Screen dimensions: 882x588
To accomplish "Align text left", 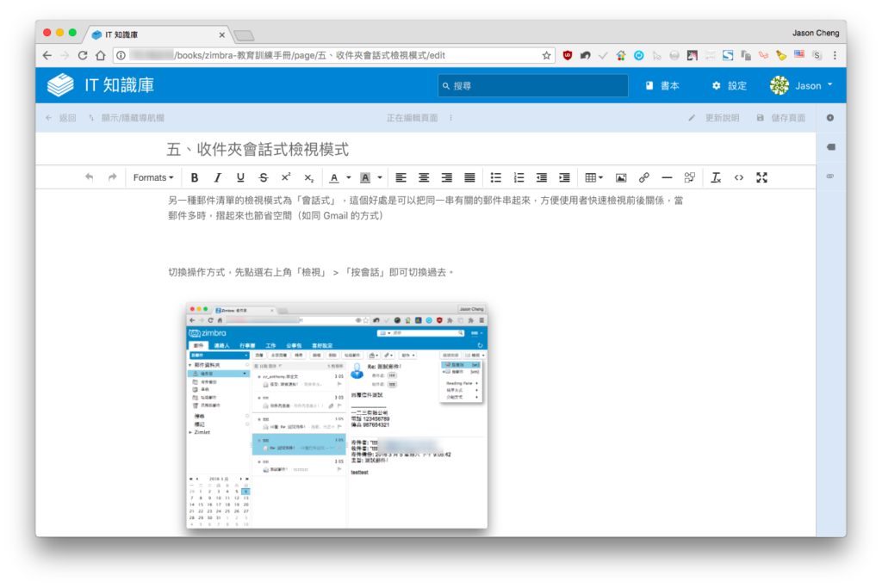I will point(401,177).
